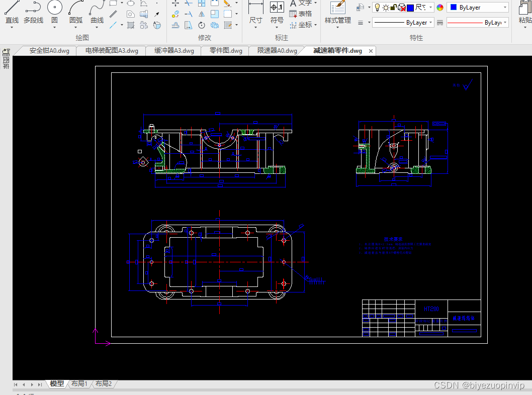Click the Mirror tool icon
Screen dimensions: 532x395
coord(202,14)
